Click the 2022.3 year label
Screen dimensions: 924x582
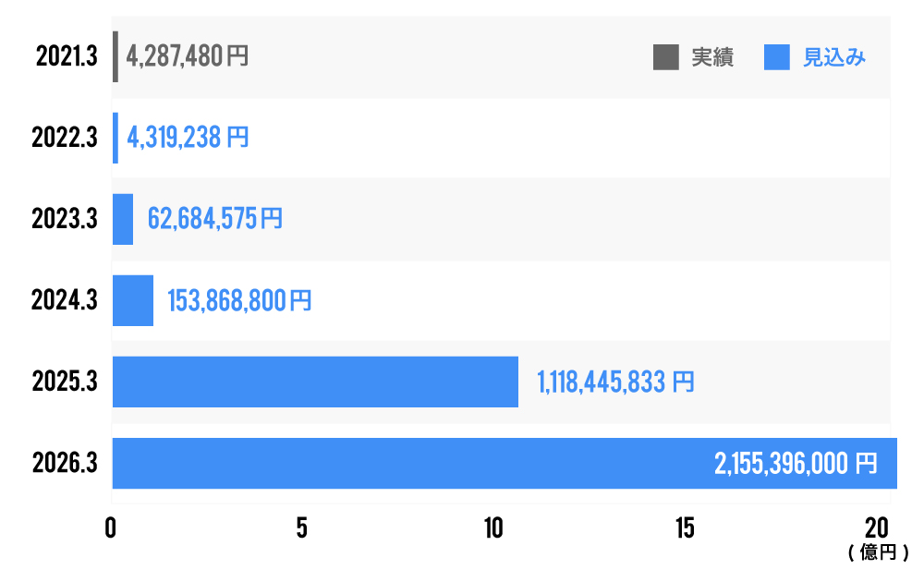pos(65,139)
